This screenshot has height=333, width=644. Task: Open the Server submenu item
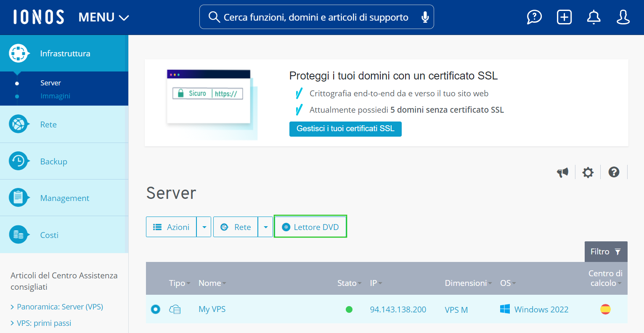(50, 83)
